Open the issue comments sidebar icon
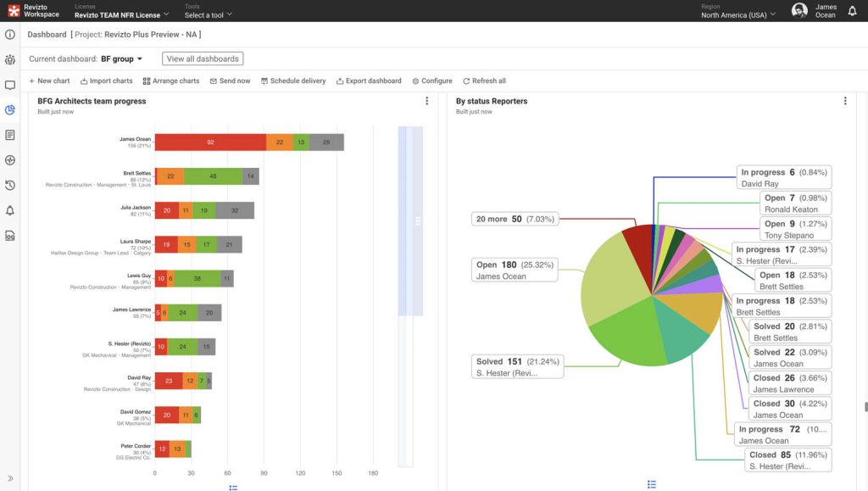This screenshot has height=491, width=868. [x=10, y=85]
